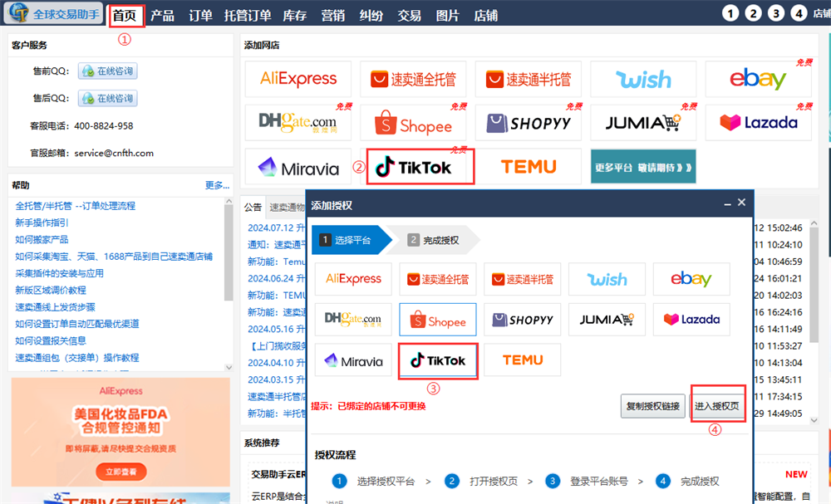Choose Lazada in 添加授权 dialog

(x=691, y=320)
